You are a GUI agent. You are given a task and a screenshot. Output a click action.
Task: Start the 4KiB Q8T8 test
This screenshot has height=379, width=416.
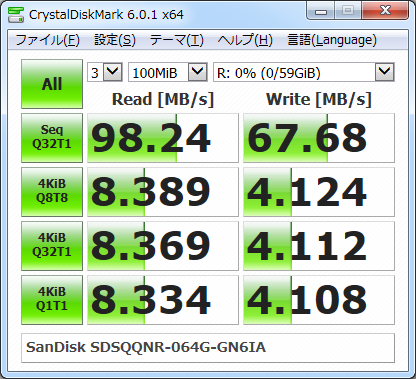pos(52,192)
